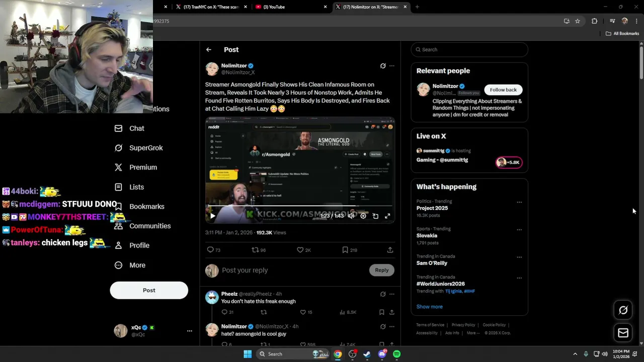The width and height of the screenshot is (644, 362).
Task: Play the Asmongold video
Action: [212, 216]
